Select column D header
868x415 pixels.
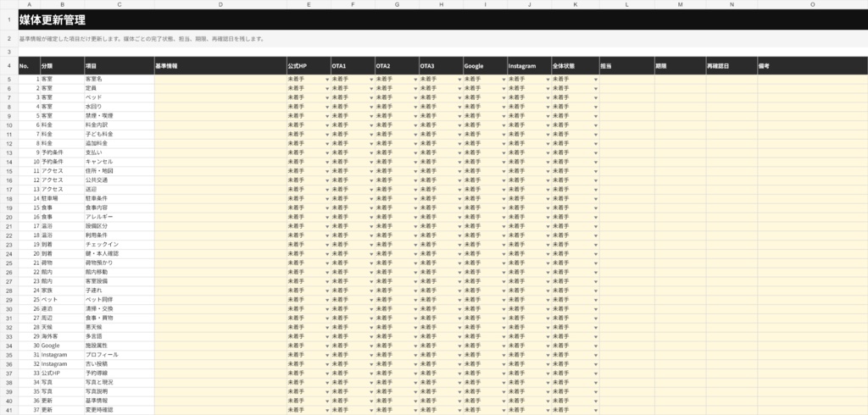[220, 4]
